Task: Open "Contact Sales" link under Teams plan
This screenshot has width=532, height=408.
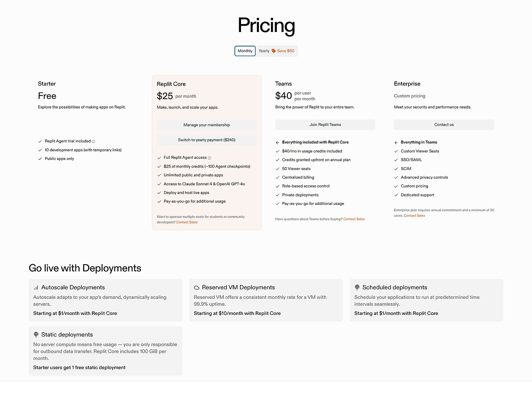Action: pos(354,219)
